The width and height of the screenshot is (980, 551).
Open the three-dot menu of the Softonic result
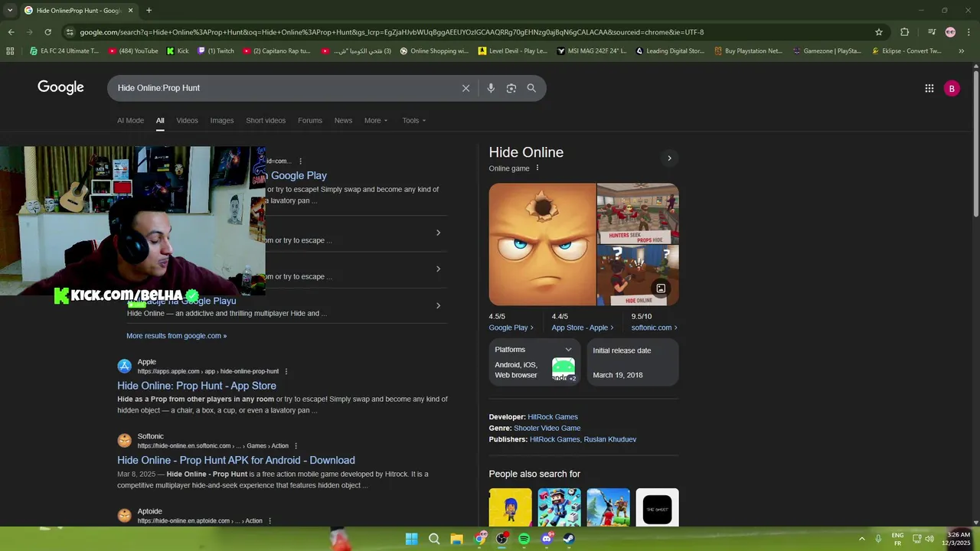coord(296,446)
